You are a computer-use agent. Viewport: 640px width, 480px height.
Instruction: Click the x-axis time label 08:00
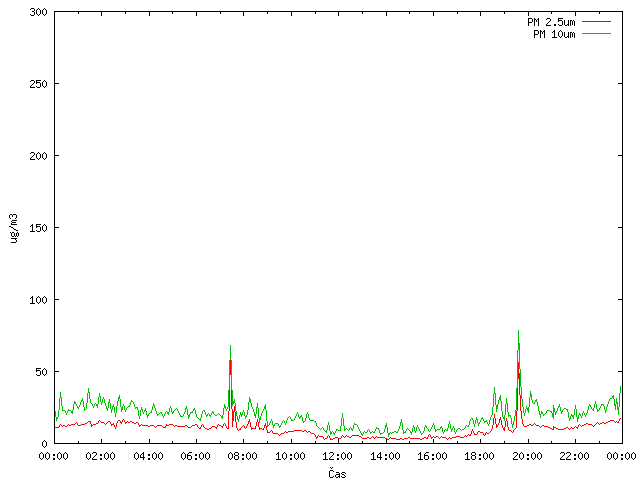point(242,456)
